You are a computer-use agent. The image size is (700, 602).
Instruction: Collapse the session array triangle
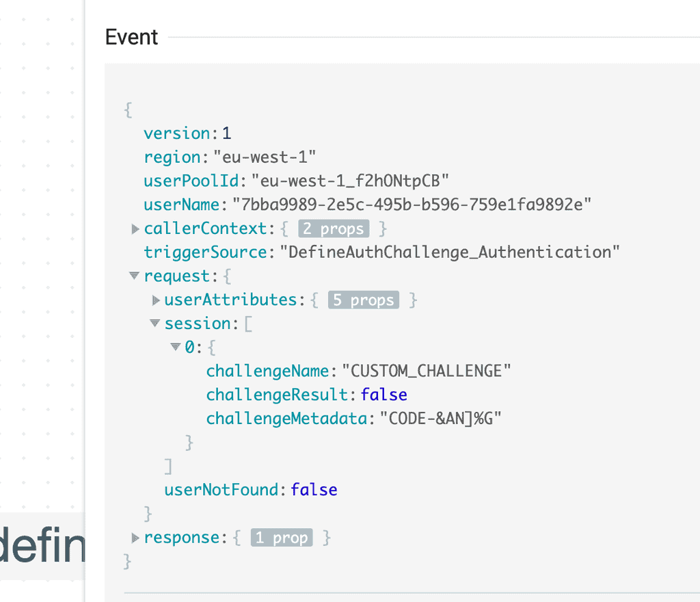click(156, 324)
